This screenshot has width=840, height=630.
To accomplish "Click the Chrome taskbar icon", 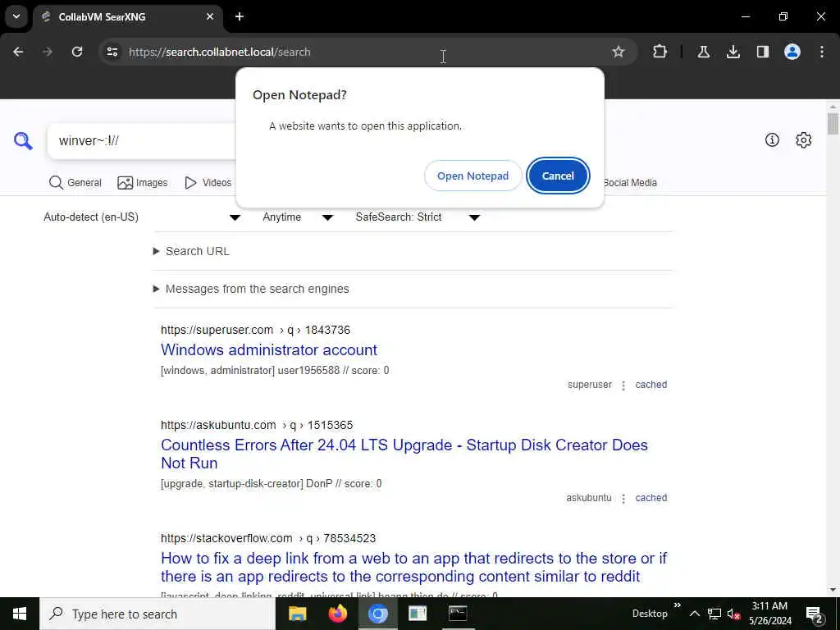I will [377, 614].
